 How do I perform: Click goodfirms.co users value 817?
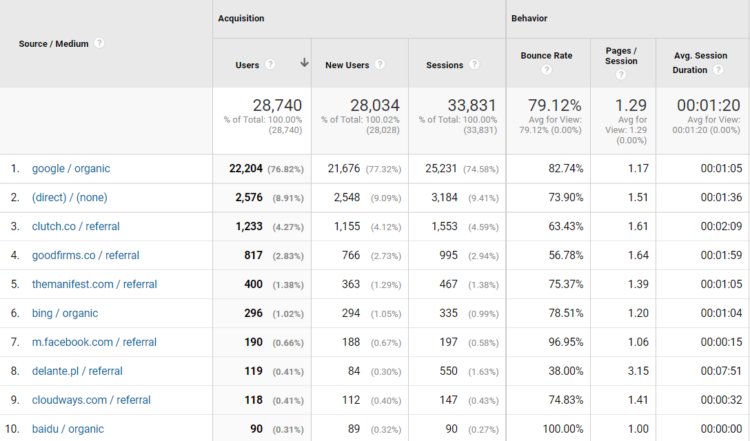point(254,255)
